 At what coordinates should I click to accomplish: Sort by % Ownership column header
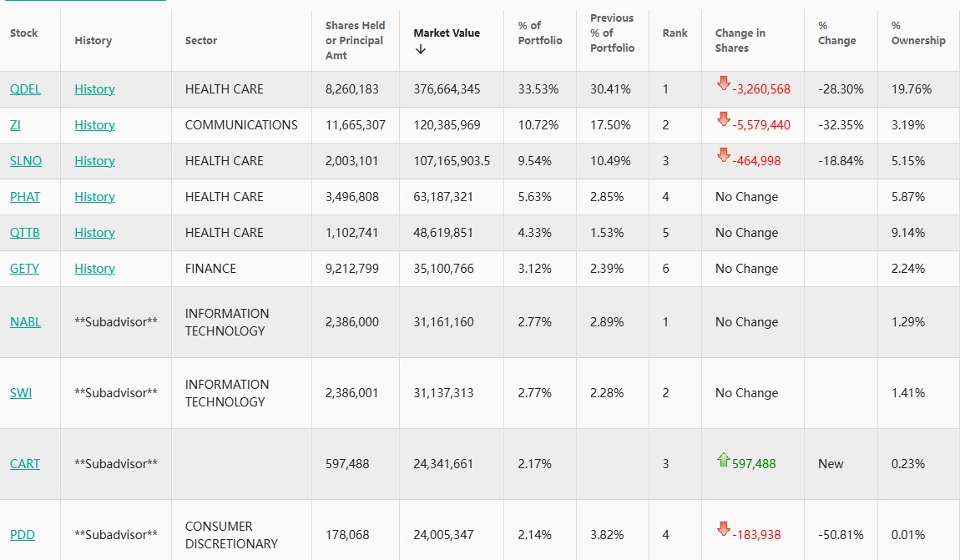click(x=917, y=33)
